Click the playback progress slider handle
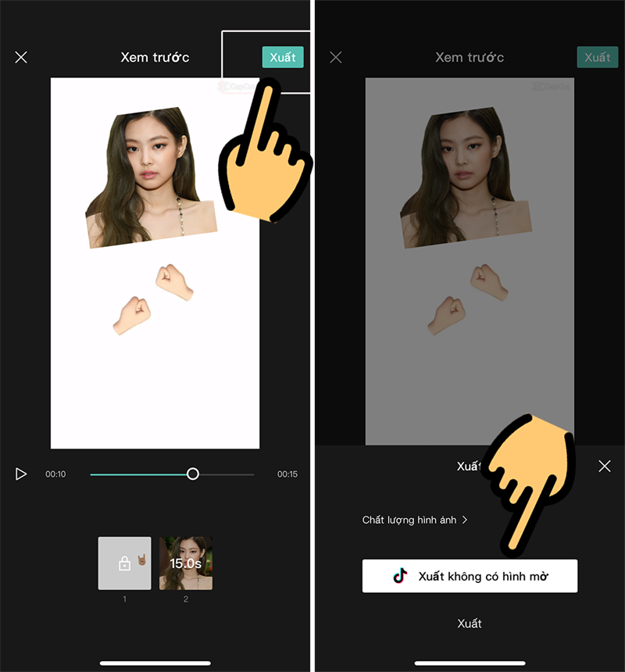625x672 pixels. (x=194, y=474)
